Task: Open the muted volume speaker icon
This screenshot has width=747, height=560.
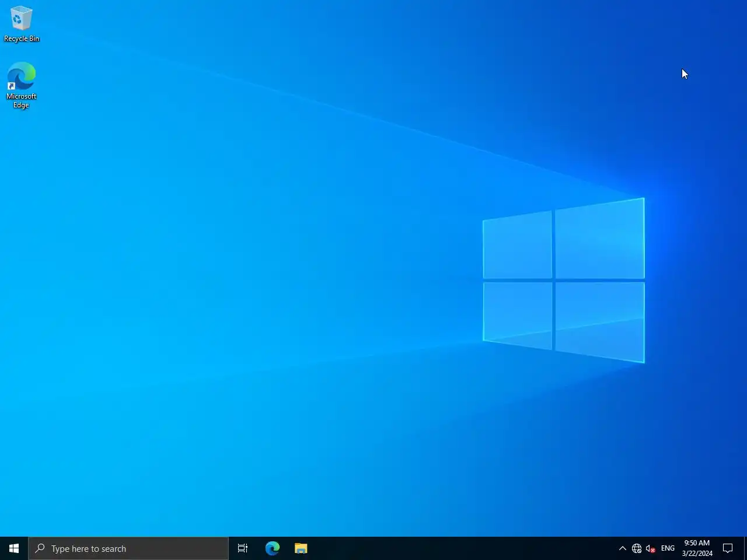Action: coord(651,548)
